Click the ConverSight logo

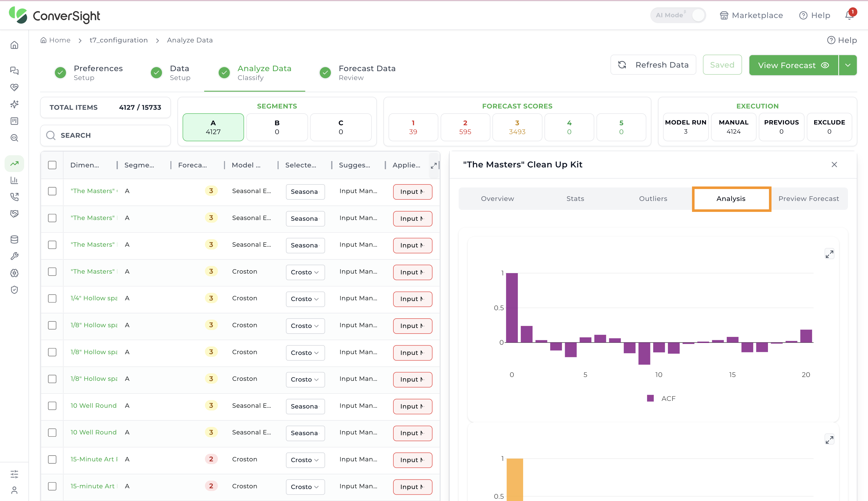[54, 15]
